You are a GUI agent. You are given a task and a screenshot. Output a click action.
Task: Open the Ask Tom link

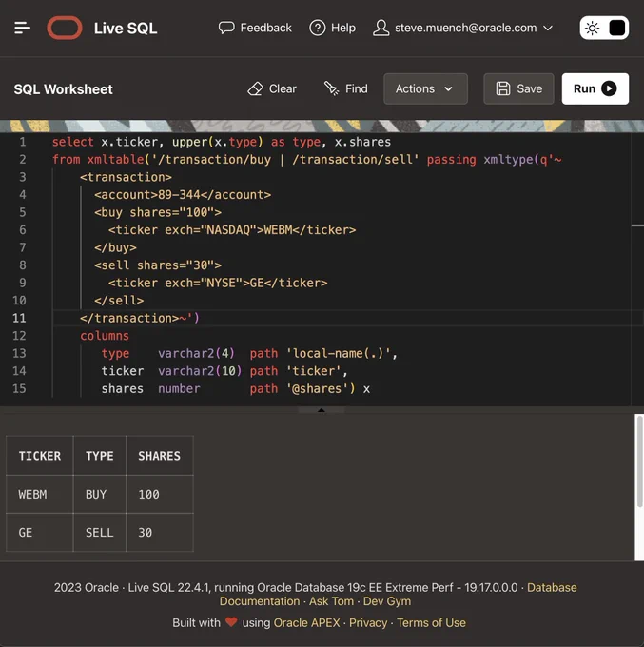pyautogui.click(x=331, y=601)
